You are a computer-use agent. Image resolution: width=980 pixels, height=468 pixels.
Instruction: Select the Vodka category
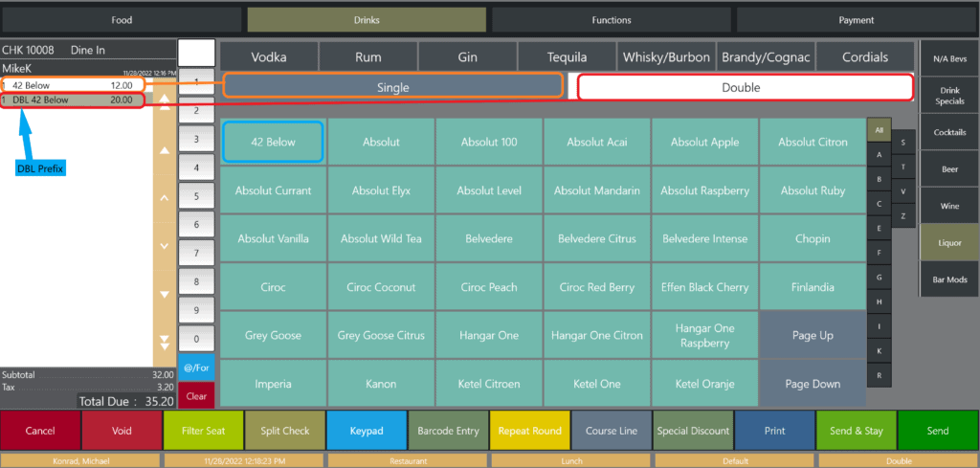click(x=269, y=56)
